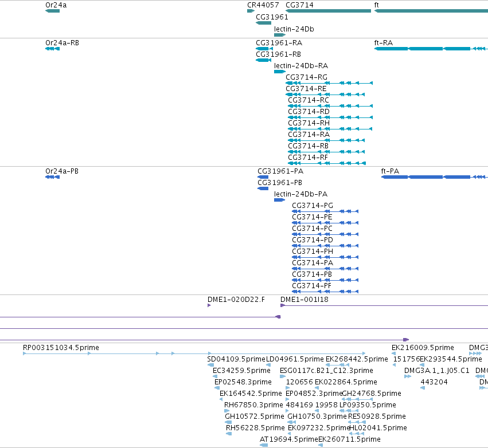Click EST EC34259.5prime

215,376
